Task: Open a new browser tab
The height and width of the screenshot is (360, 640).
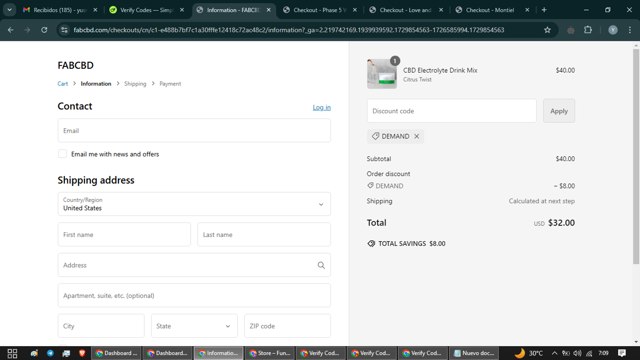Action: [x=544, y=10]
